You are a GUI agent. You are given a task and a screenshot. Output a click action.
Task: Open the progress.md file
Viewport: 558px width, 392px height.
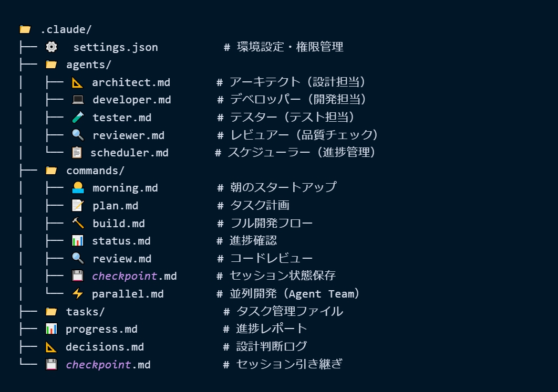(101, 329)
